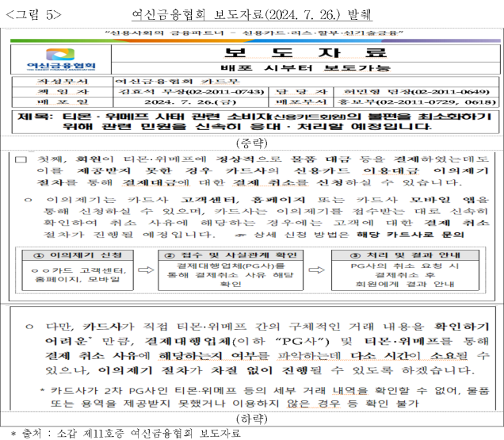Click the line starting '이를 제공받지 못한 경우'
This screenshot has width=504, height=440.
click(x=262, y=170)
